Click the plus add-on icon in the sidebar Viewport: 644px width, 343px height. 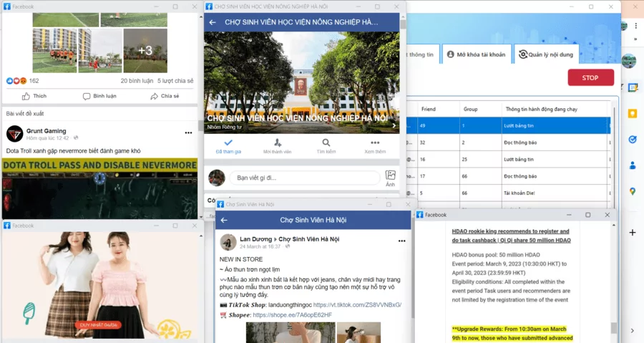[633, 233]
